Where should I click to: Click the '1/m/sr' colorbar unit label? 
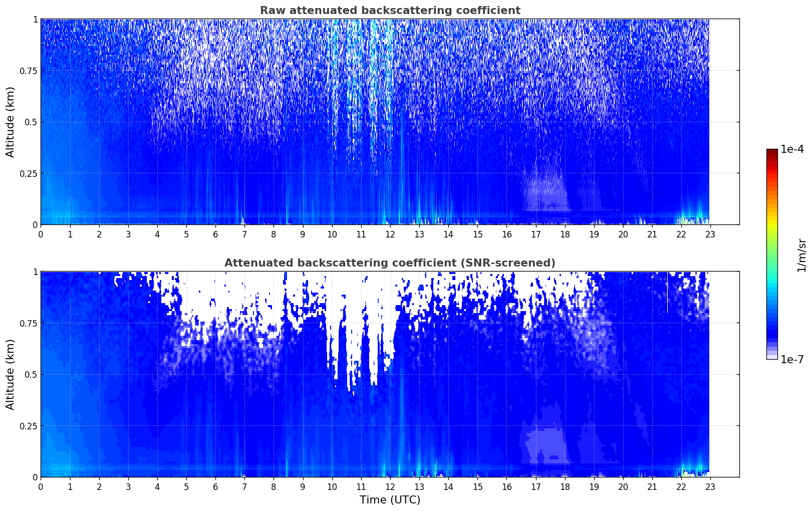tap(801, 255)
